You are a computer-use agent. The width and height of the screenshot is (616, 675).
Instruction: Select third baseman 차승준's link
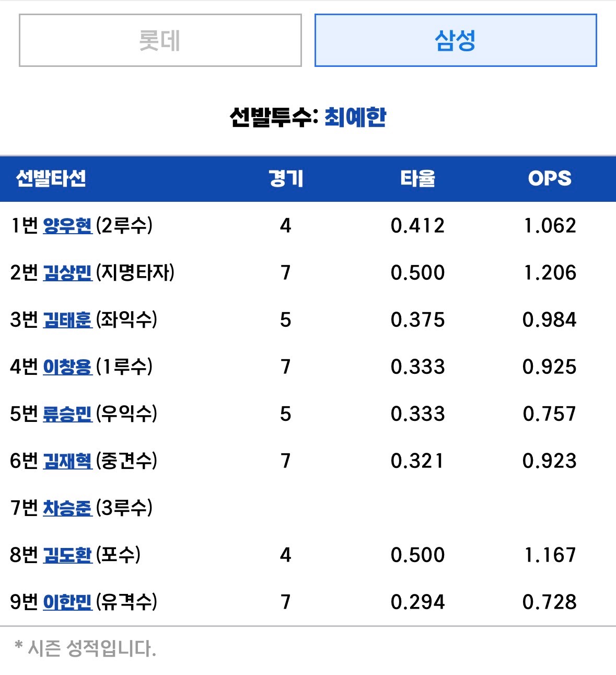67,508
